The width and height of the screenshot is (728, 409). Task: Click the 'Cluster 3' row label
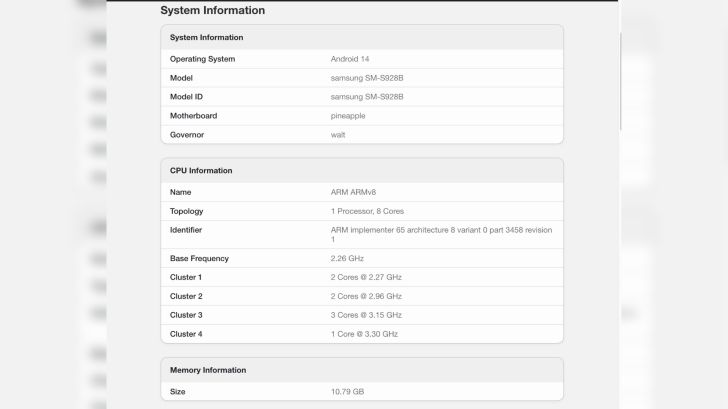[x=186, y=315]
